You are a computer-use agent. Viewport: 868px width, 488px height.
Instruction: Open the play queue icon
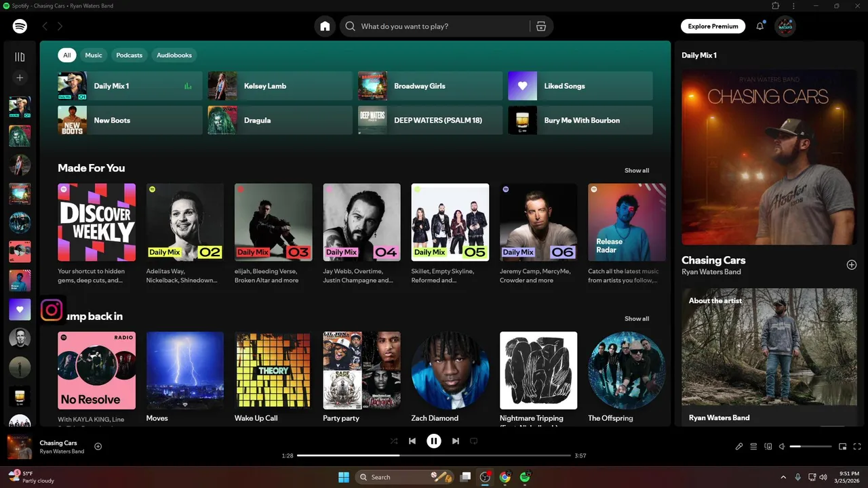(x=753, y=447)
